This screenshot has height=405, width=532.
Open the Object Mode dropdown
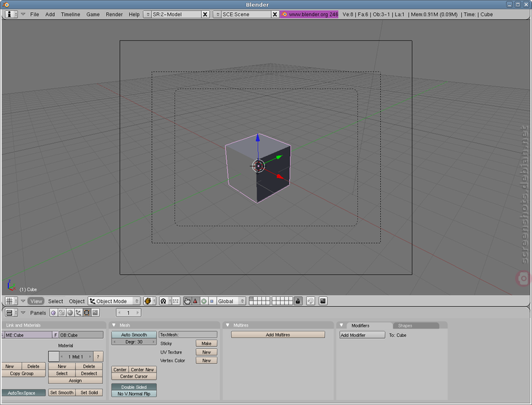[114, 301]
